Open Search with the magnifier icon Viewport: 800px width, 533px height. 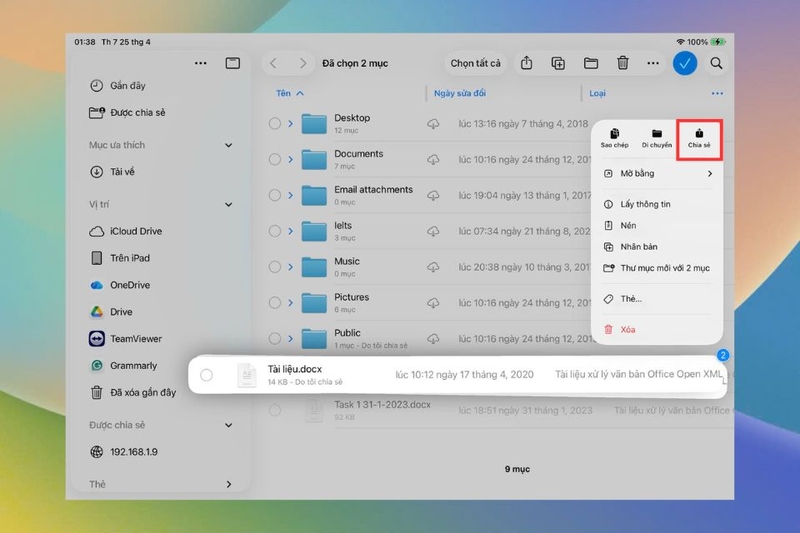tap(716, 63)
